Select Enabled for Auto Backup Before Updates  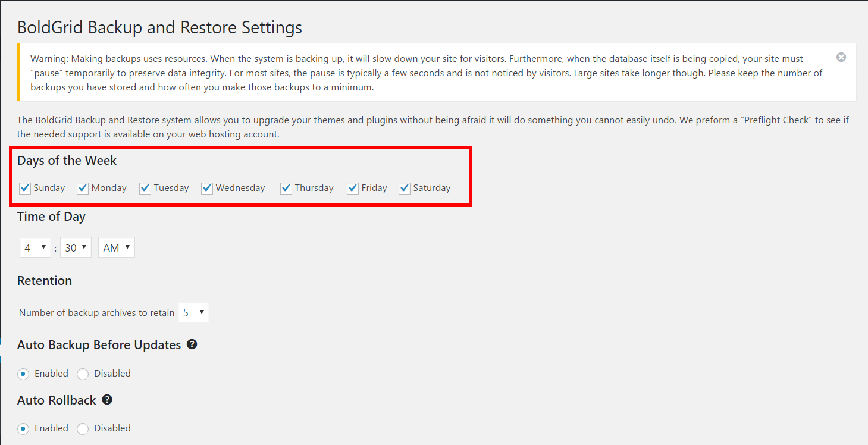[24, 374]
